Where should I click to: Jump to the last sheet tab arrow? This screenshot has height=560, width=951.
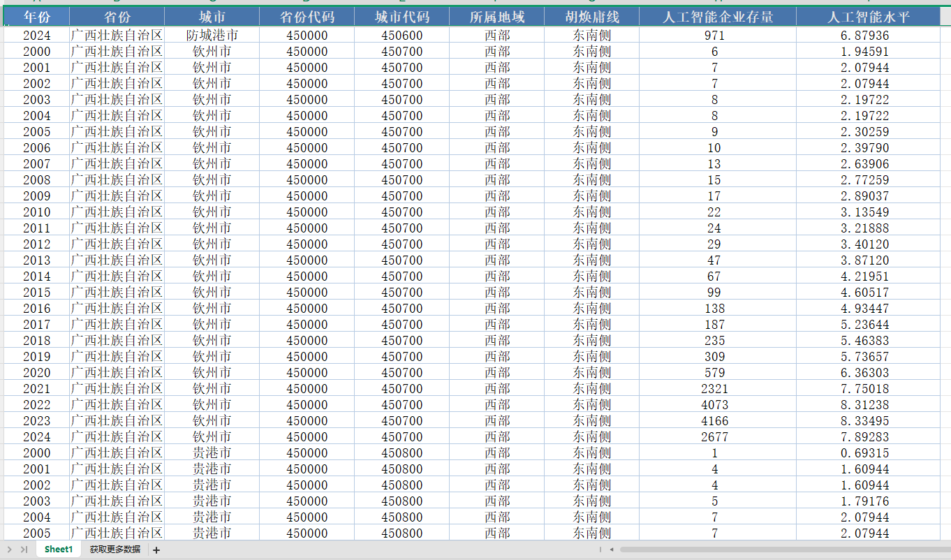[24, 550]
